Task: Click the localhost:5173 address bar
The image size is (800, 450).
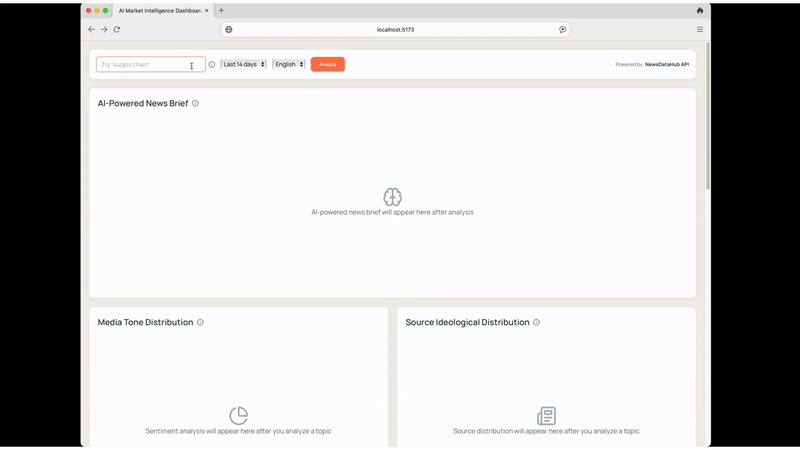Action: pyautogui.click(x=395, y=30)
